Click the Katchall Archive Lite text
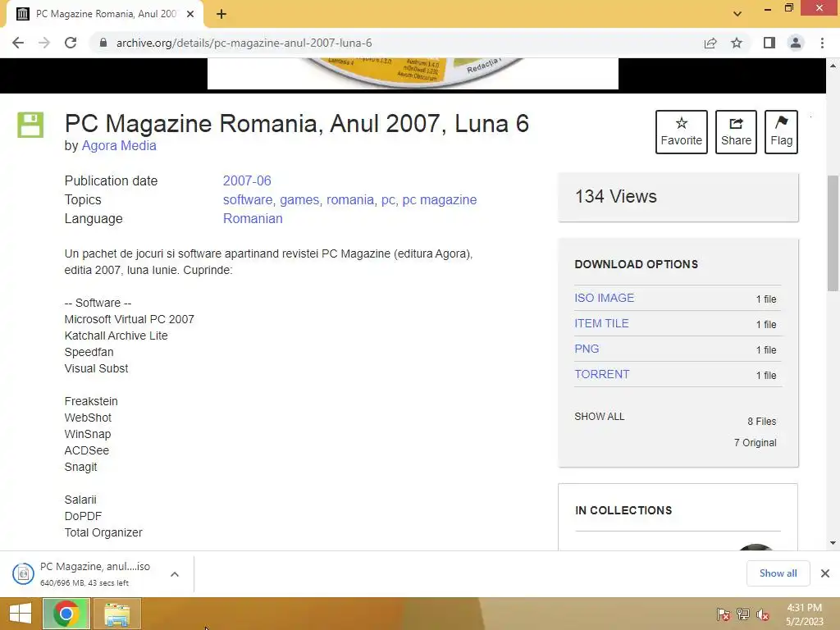The width and height of the screenshot is (840, 630). pyautogui.click(x=116, y=336)
